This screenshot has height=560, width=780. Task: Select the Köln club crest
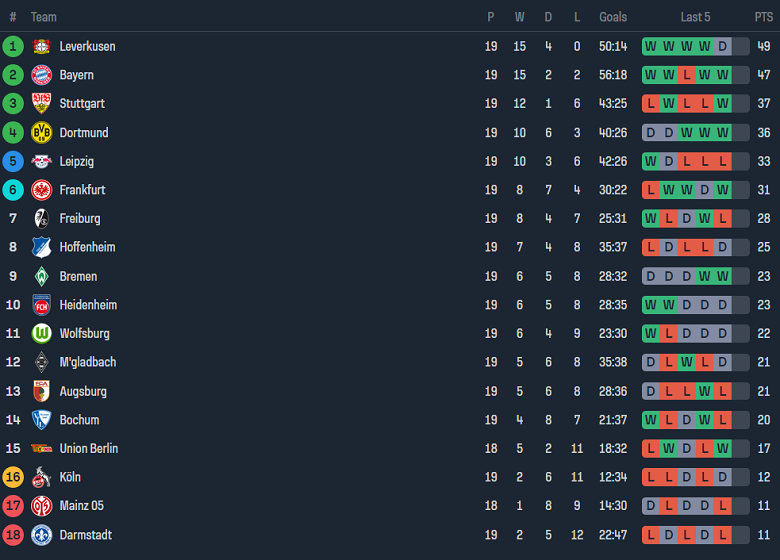click(41, 477)
